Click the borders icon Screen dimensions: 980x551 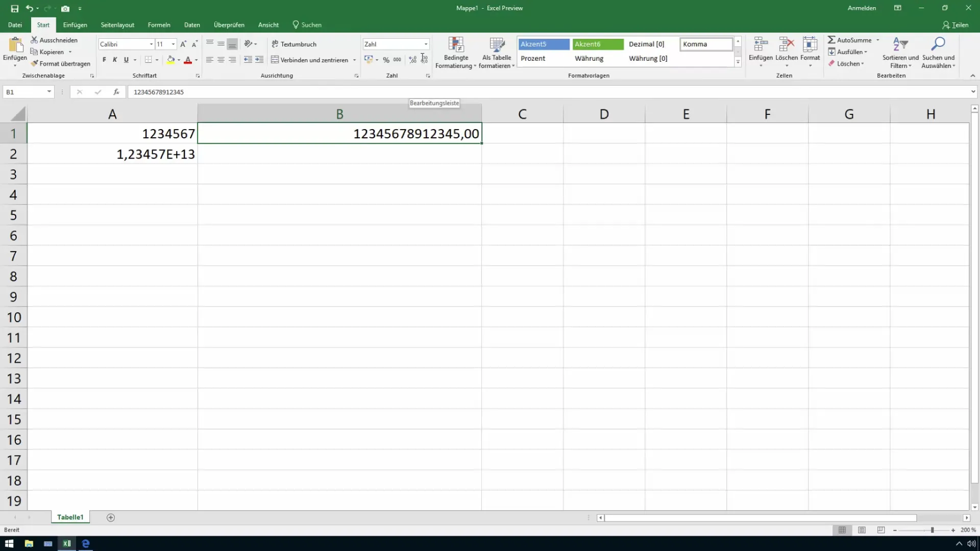148,60
